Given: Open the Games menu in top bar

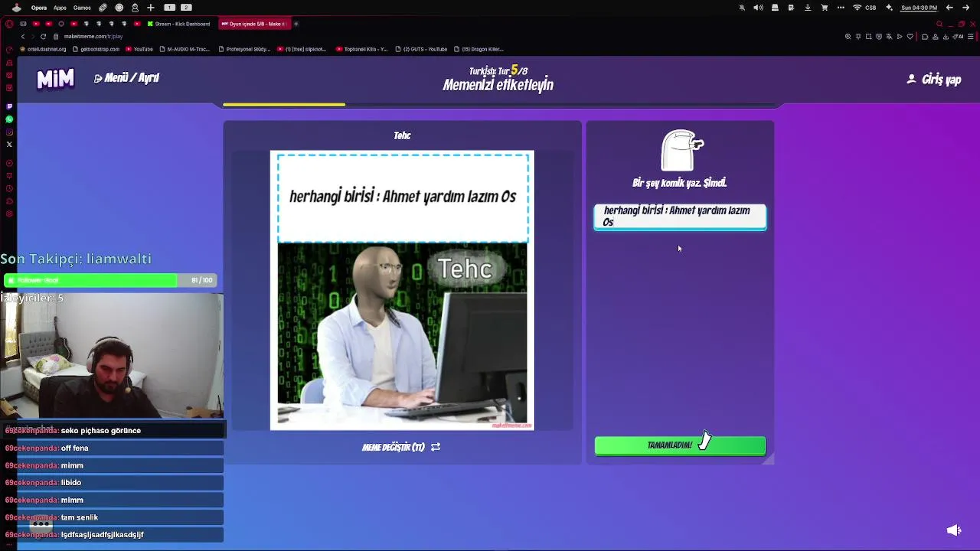Looking at the screenshot, I should (82, 8).
